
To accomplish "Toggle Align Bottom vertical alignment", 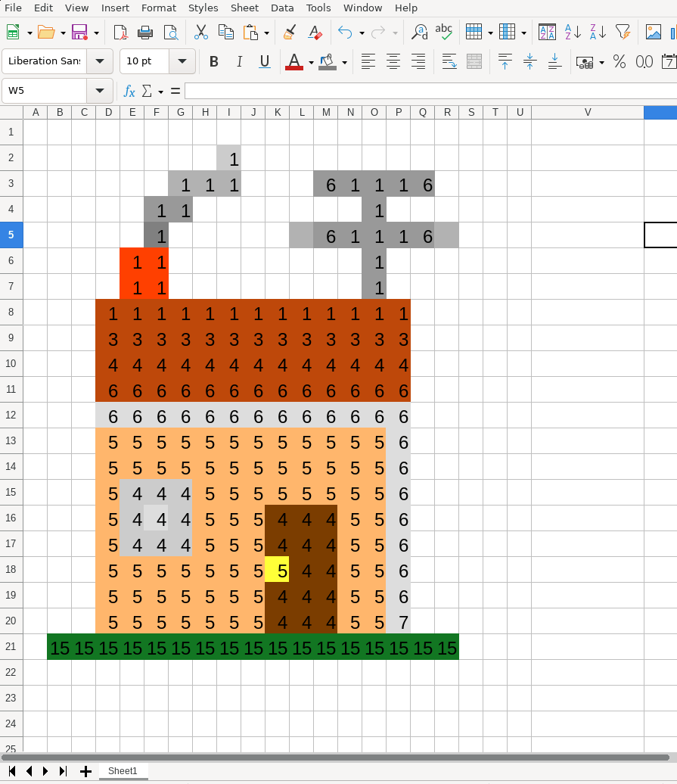I will pyautogui.click(x=554, y=61).
